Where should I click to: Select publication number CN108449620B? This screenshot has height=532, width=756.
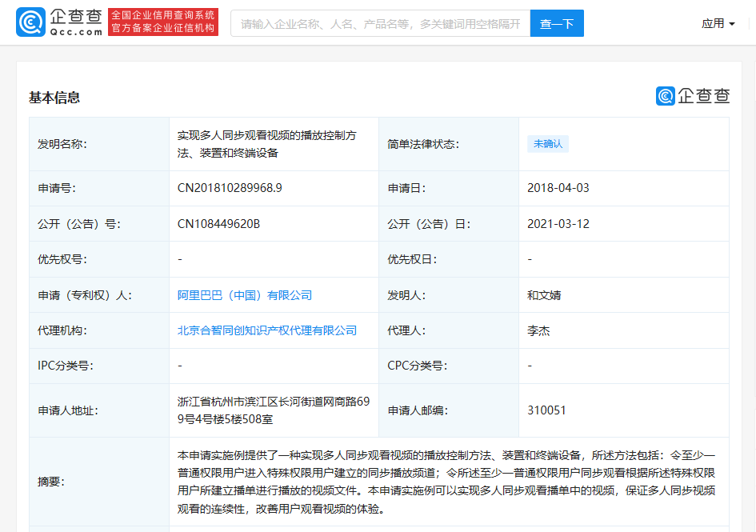click(218, 224)
